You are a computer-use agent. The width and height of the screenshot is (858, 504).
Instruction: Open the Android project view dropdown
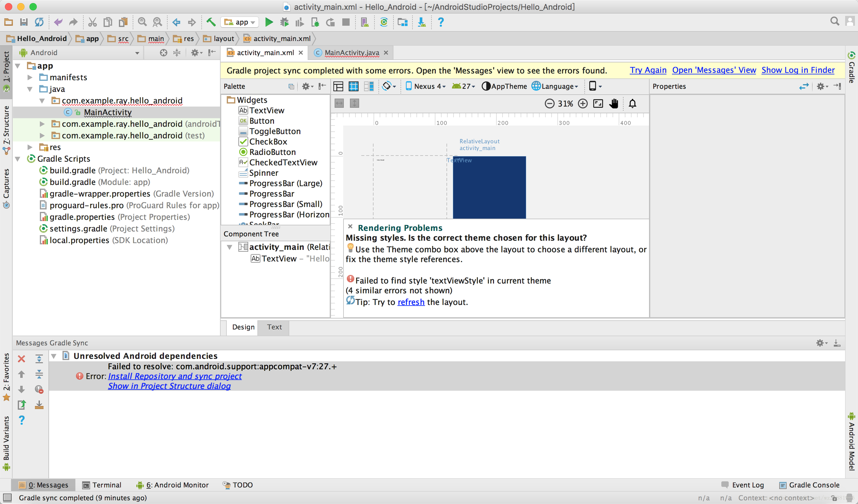pos(80,53)
